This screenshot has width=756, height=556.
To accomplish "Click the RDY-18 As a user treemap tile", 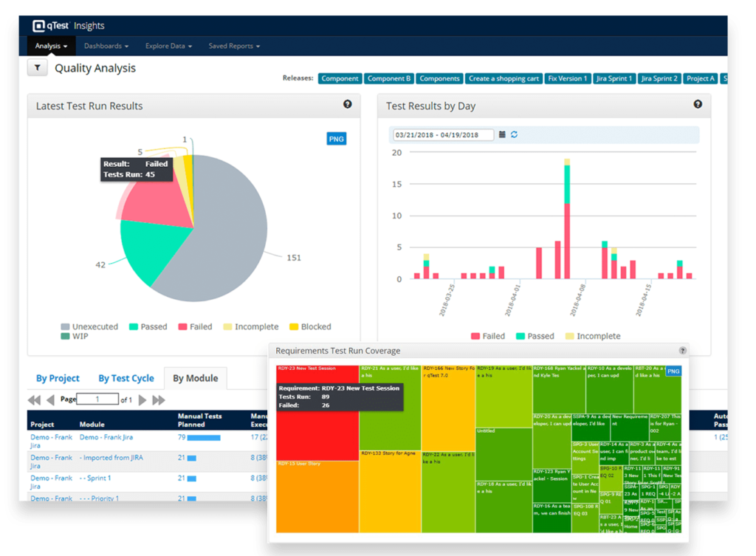I will click(504, 507).
